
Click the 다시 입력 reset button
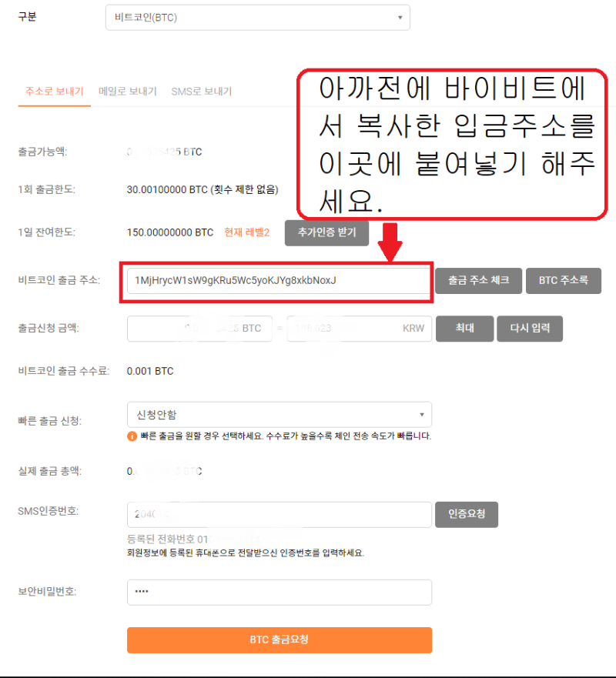[x=529, y=328]
